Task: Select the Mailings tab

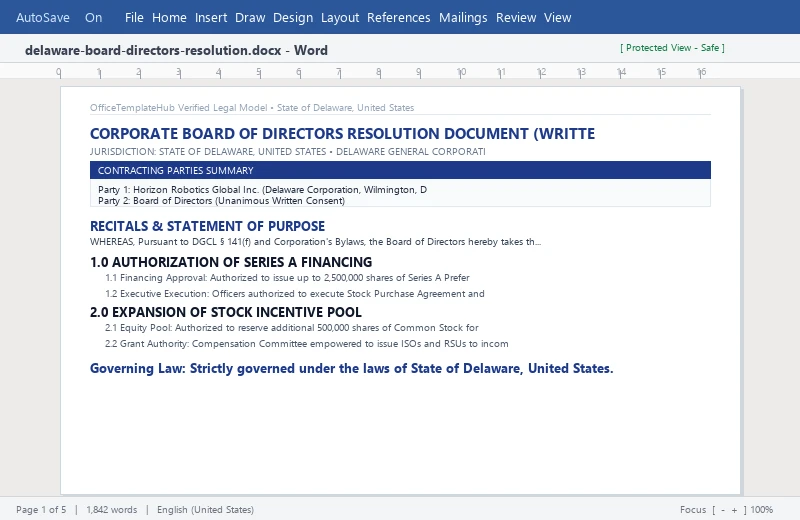Action: pyautogui.click(x=463, y=17)
